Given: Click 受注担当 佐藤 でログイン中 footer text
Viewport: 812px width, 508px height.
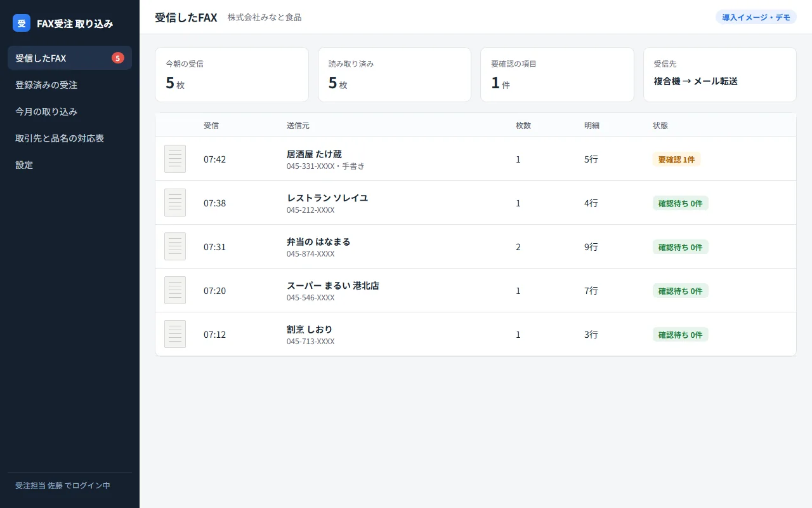Looking at the screenshot, I should (x=63, y=486).
